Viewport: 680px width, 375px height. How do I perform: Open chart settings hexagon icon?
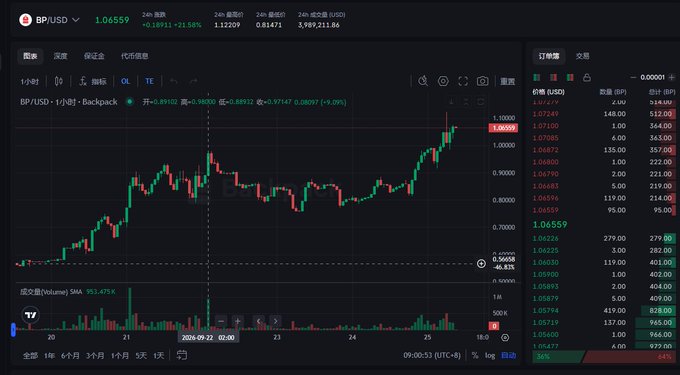[x=443, y=81]
